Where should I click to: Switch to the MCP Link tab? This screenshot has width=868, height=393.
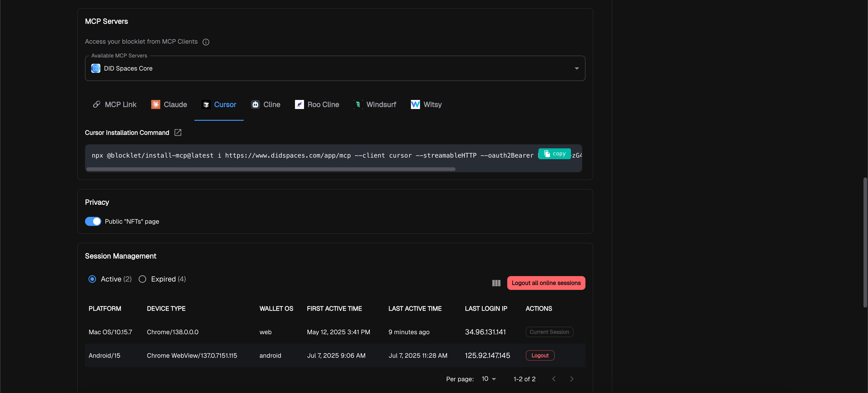[115, 104]
